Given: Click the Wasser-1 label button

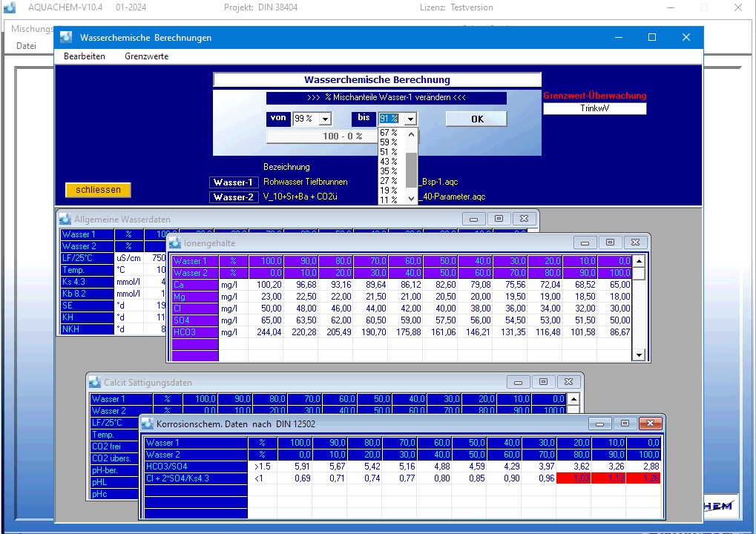Looking at the screenshot, I should point(233,182).
